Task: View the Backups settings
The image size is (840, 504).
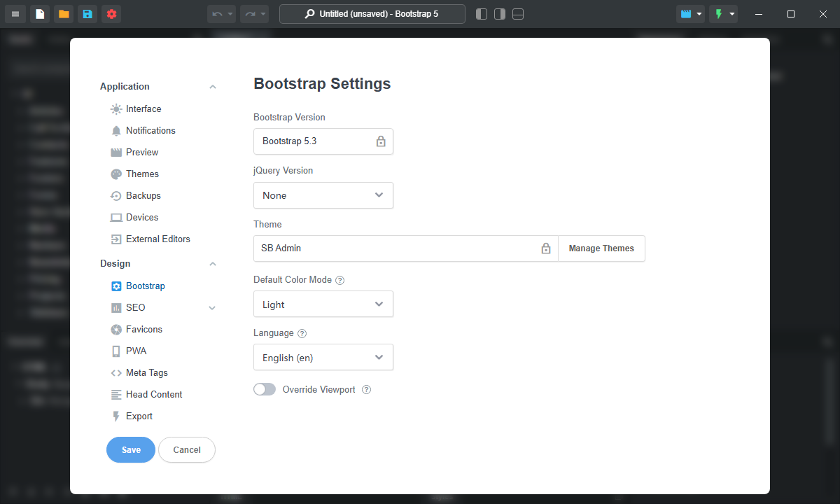Action: (143, 195)
